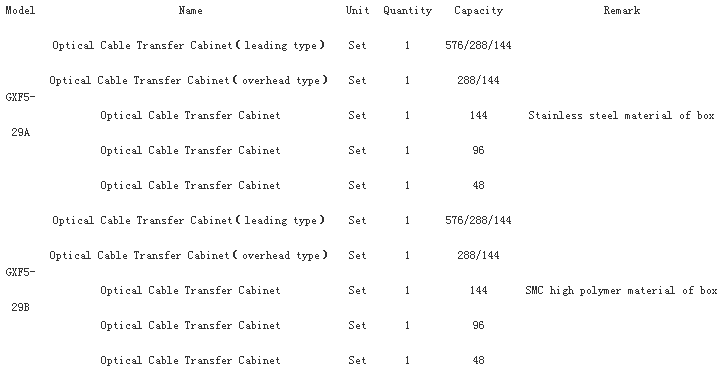Click the Remark column header
This screenshot has height=376, width=727.
pyautogui.click(x=622, y=10)
